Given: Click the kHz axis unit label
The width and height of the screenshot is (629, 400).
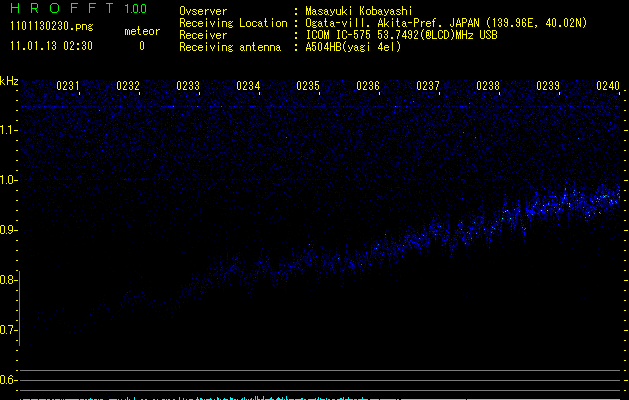Looking at the screenshot, I should point(9,81).
